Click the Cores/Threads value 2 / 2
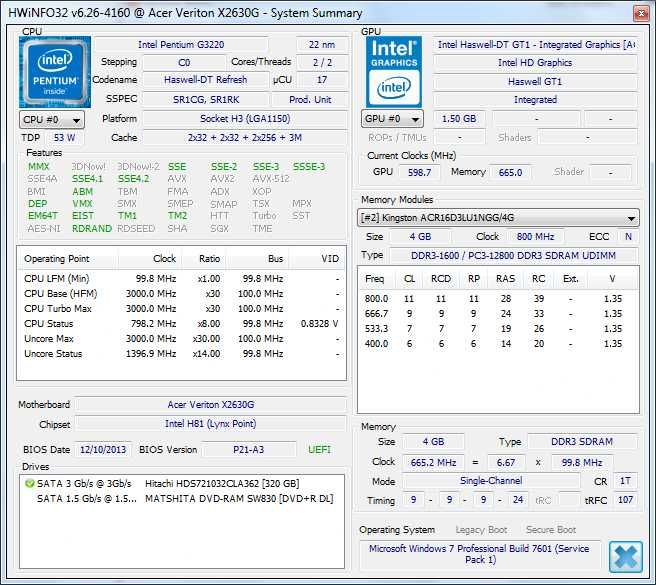The width and height of the screenshot is (656, 585). 322,63
